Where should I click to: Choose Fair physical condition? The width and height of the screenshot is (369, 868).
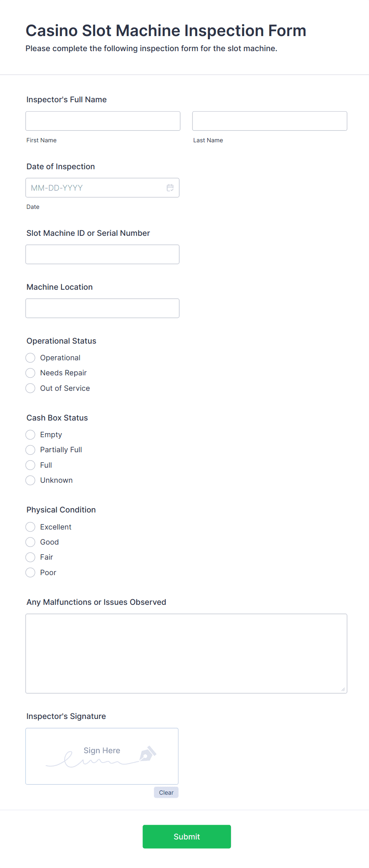tap(31, 557)
